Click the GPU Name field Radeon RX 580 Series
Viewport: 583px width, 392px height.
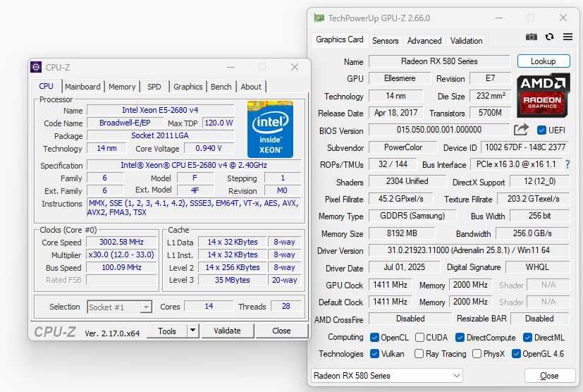439,61
